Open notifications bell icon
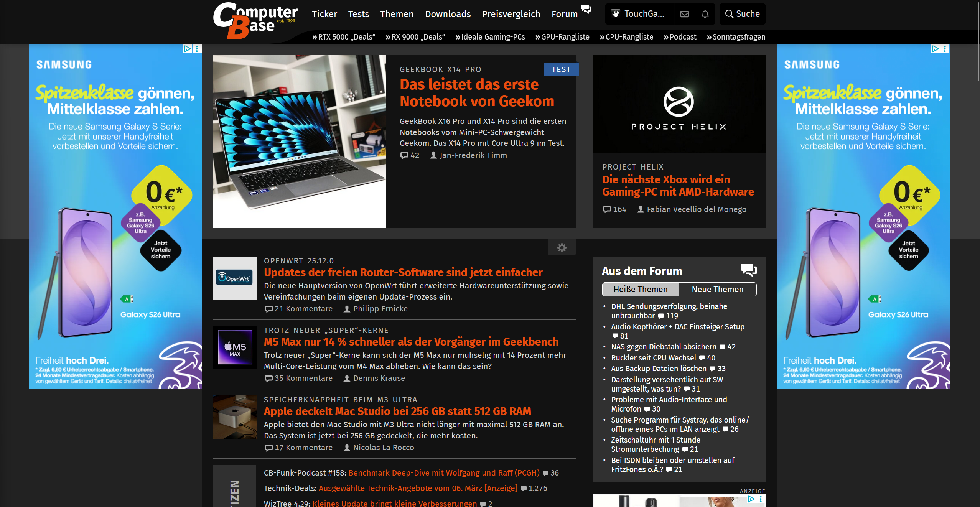This screenshot has height=507, width=980. (x=705, y=14)
